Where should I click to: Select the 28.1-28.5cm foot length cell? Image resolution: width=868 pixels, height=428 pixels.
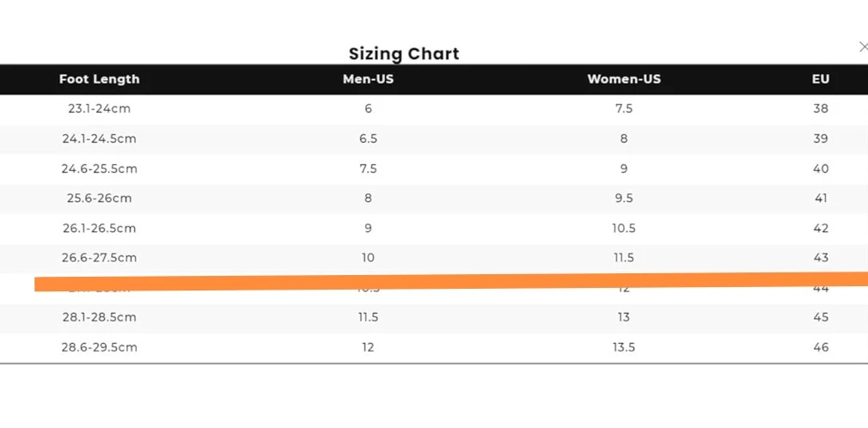coord(99,317)
